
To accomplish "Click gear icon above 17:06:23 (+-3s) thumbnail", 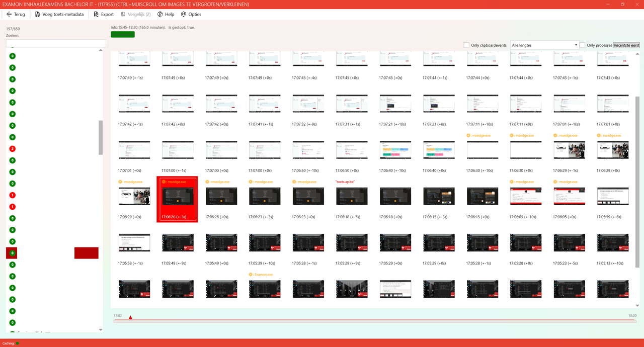I will pyautogui.click(x=251, y=182).
